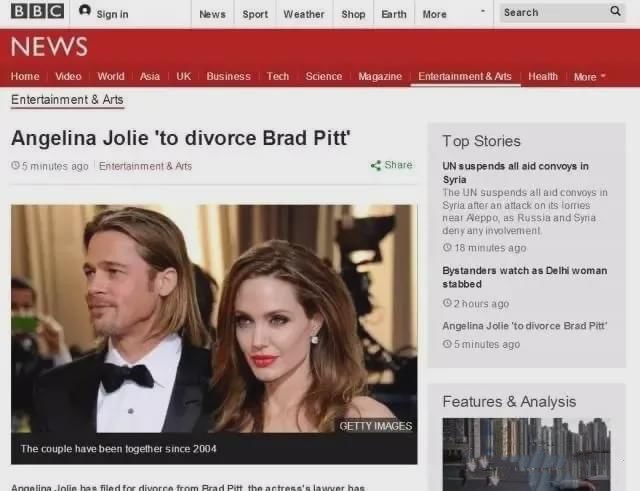Click the Sign in user icon
Image resolution: width=640 pixels, height=491 pixels.
(85, 12)
